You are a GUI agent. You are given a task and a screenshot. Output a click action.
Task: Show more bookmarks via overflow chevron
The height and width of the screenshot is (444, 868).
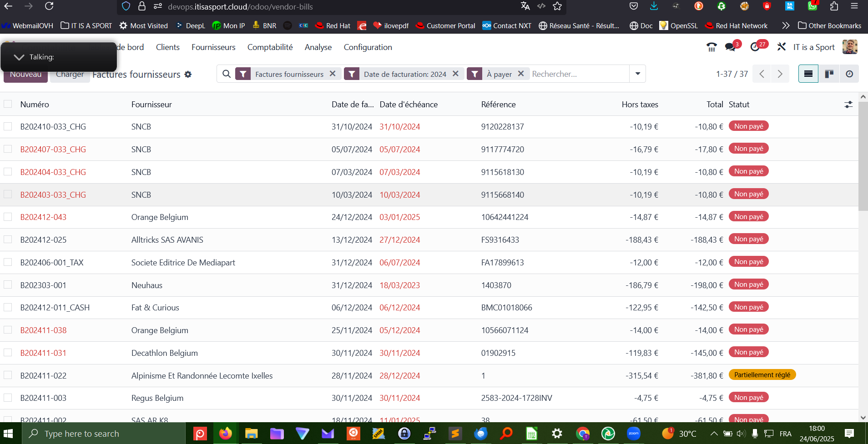785,25
